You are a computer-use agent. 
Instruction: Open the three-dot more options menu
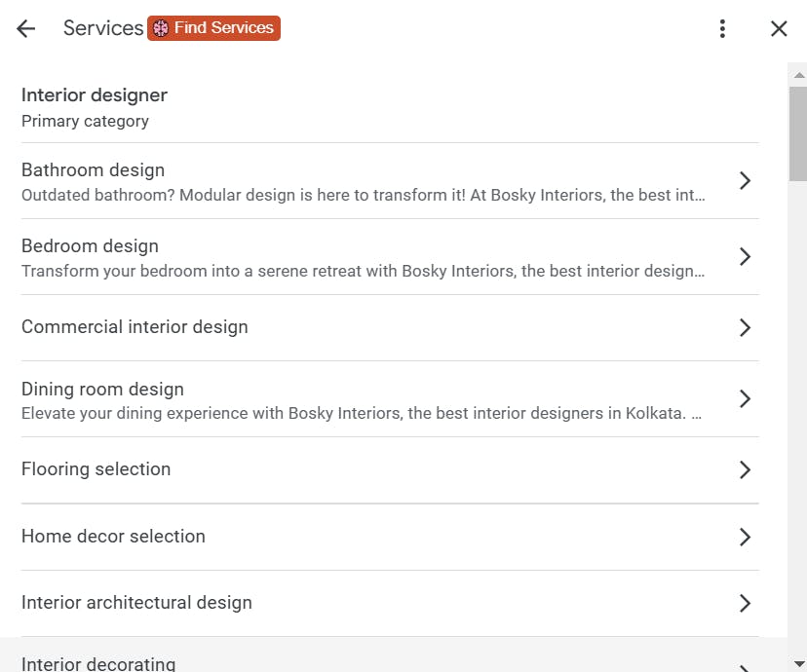(x=722, y=28)
